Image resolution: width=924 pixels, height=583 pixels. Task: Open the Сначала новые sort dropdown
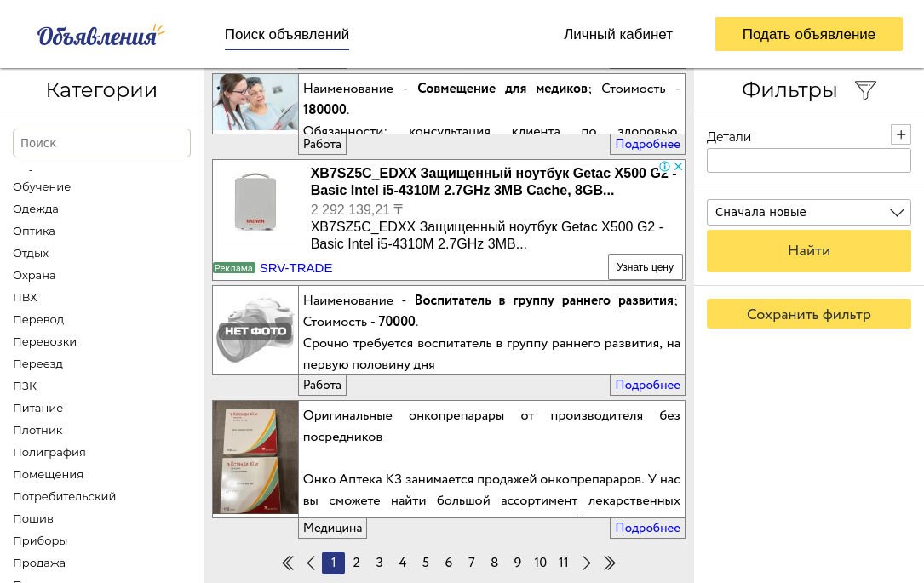(808, 212)
